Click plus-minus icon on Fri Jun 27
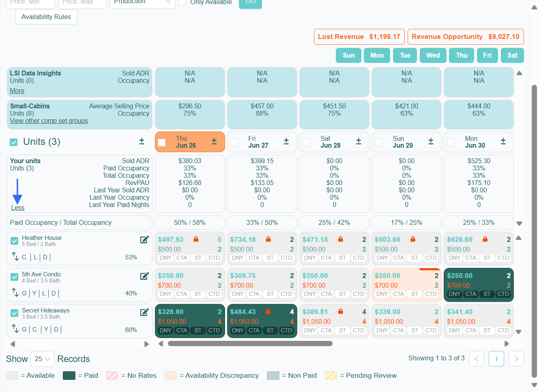Viewport: 539px width, 392px height. [286, 141]
